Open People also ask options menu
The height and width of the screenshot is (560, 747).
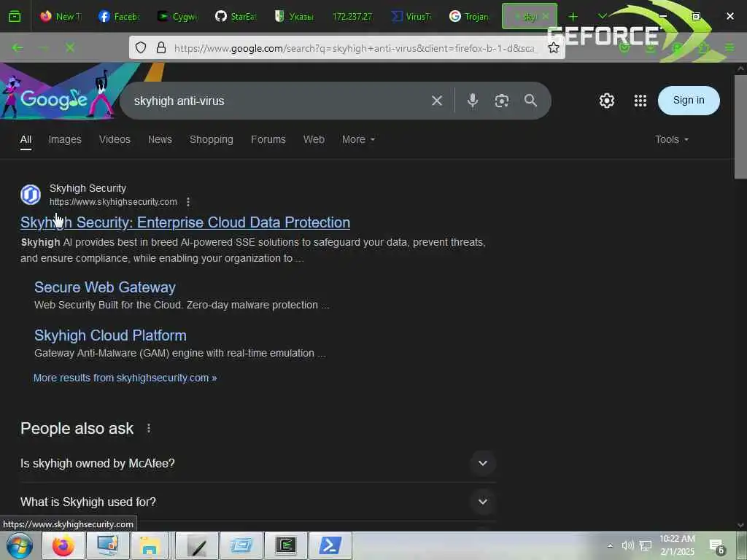(x=149, y=429)
